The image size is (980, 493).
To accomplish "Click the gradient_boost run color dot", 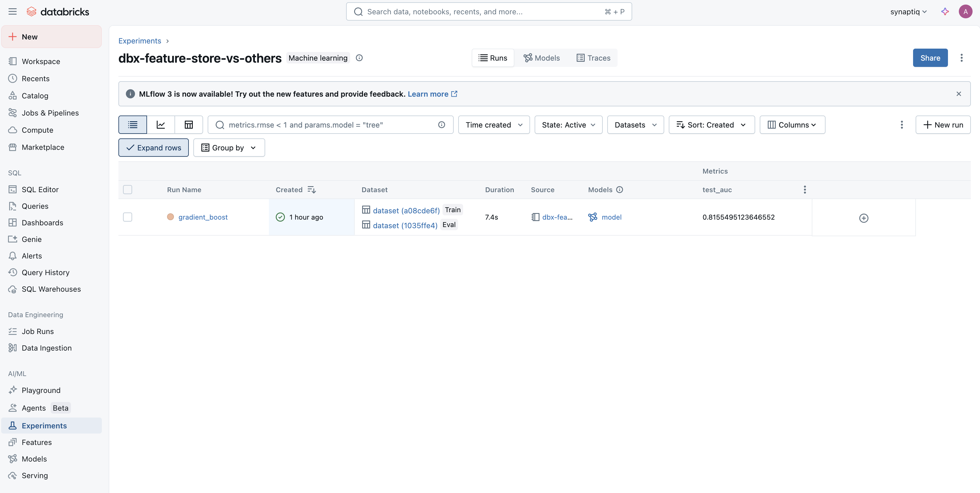I will coord(170,217).
